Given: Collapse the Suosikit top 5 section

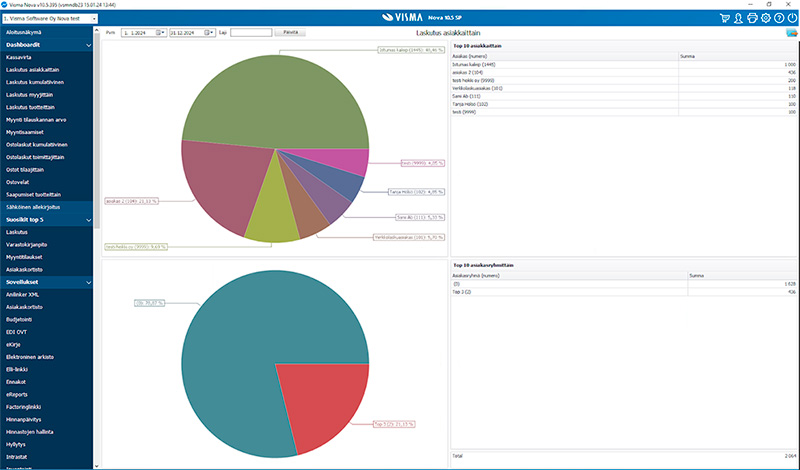Looking at the screenshot, I should [x=88, y=220].
